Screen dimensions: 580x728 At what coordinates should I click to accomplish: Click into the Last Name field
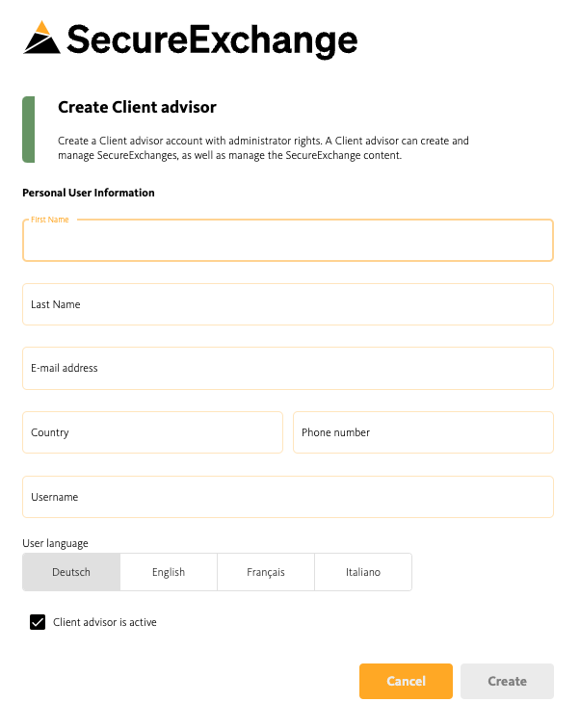click(288, 304)
